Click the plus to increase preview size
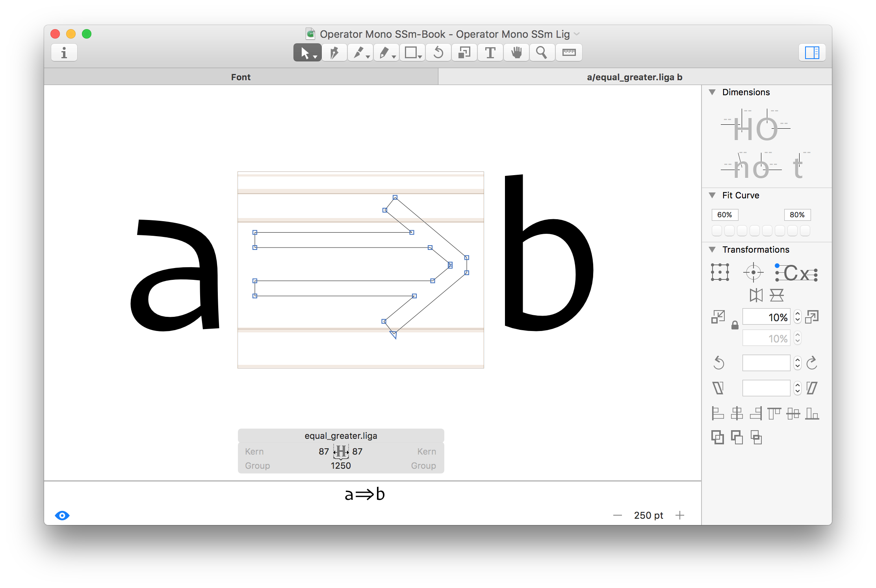Viewport: 876px width, 588px height. [680, 516]
